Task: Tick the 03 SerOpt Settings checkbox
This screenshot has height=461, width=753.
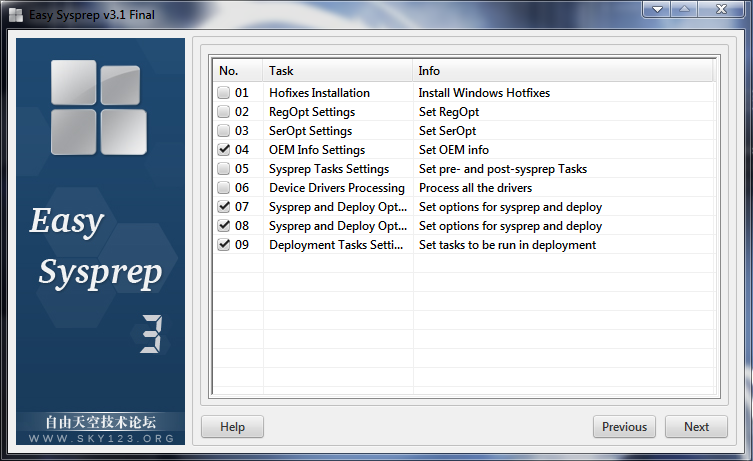Action: click(223, 130)
